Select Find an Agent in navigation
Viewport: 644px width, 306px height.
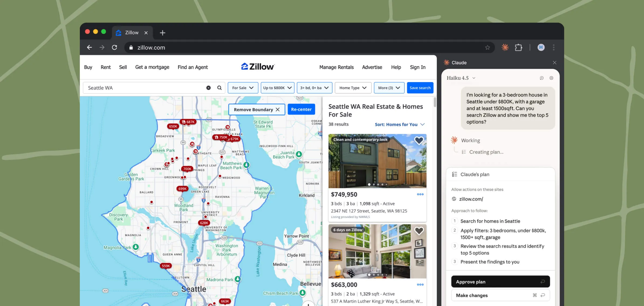coord(193,67)
